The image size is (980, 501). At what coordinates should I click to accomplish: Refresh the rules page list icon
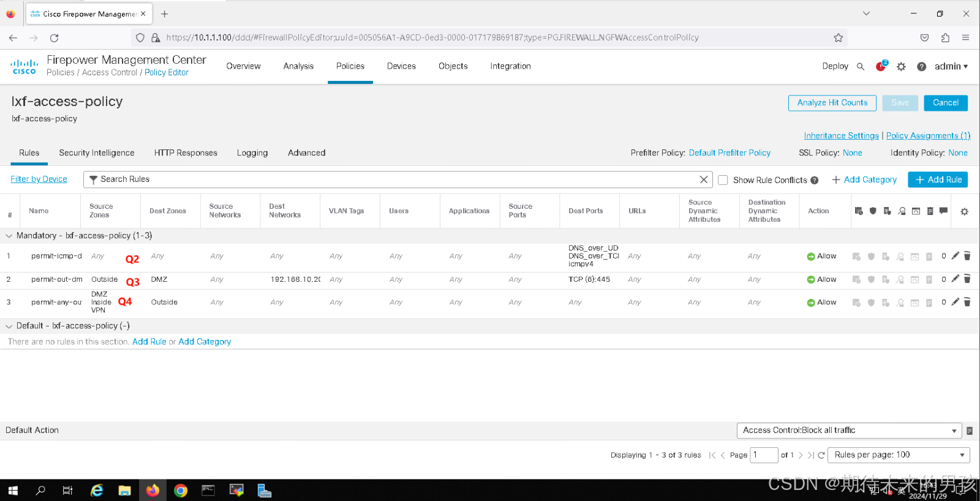(821, 455)
